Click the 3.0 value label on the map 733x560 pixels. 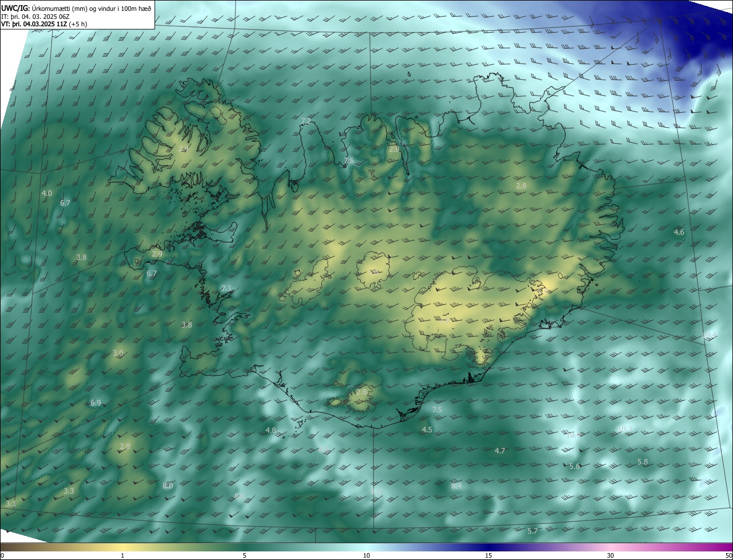[118, 353]
